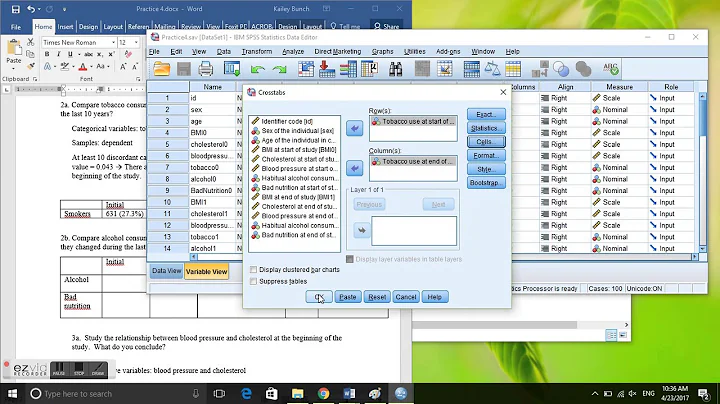Open Microsoft Edge from the taskbar

click(247, 393)
